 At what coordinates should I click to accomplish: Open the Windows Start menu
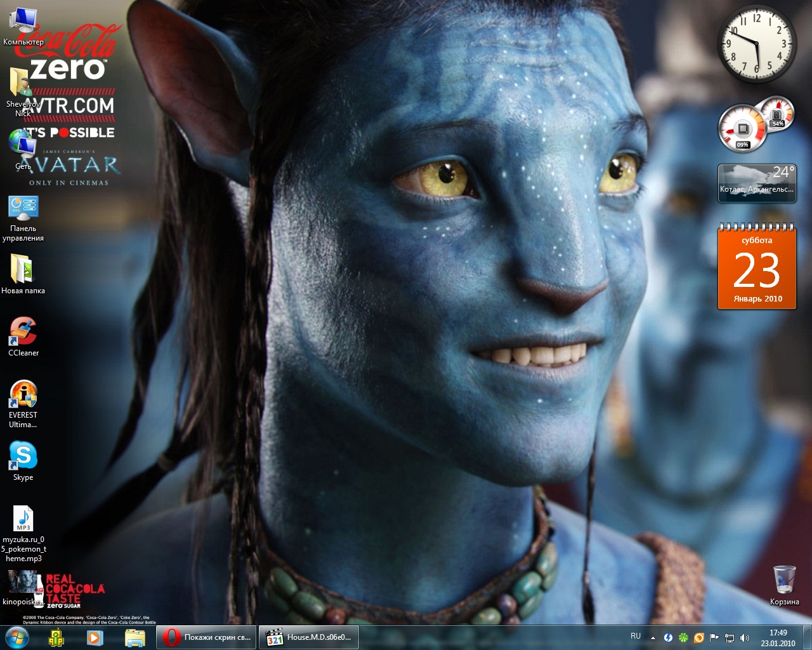(17, 637)
